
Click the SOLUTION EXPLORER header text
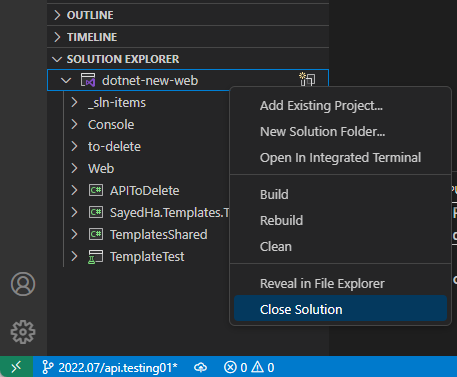(x=123, y=59)
